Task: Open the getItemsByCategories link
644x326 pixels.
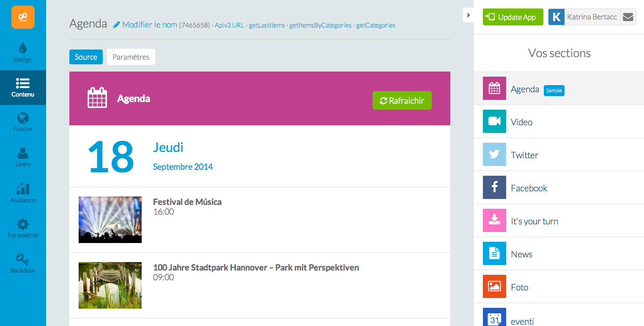Action: coord(320,25)
